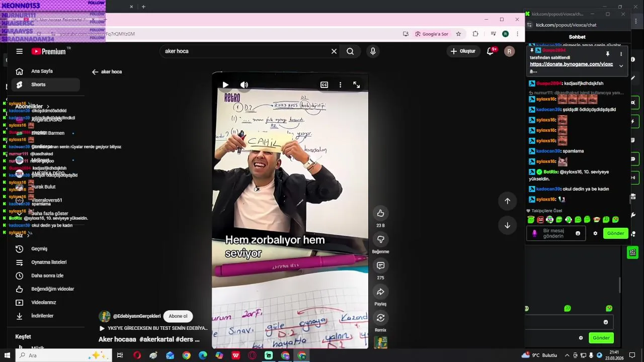This screenshot has width=644, height=362.
Task: Go to previous Short with up arrow
Action: [x=507, y=201]
